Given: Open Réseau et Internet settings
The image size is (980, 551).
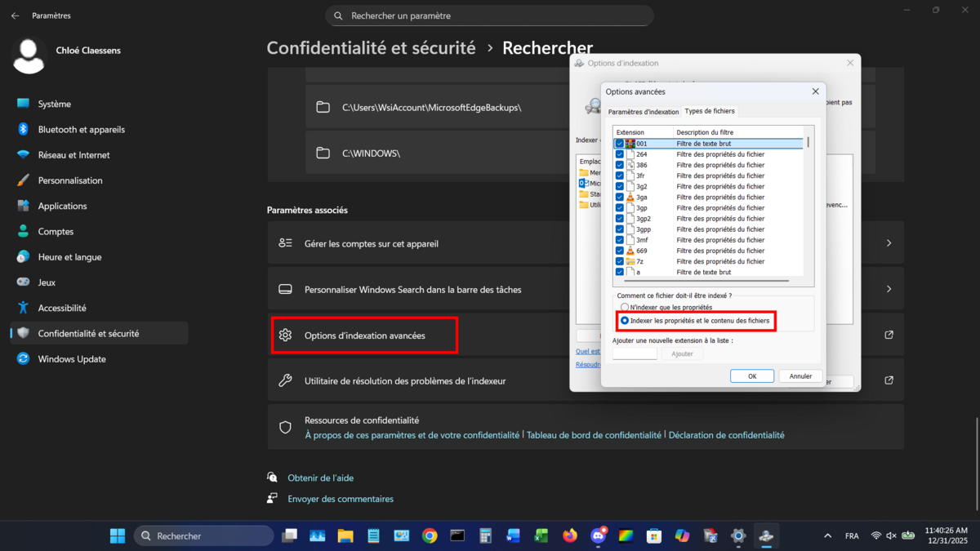Looking at the screenshot, I should [x=73, y=154].
